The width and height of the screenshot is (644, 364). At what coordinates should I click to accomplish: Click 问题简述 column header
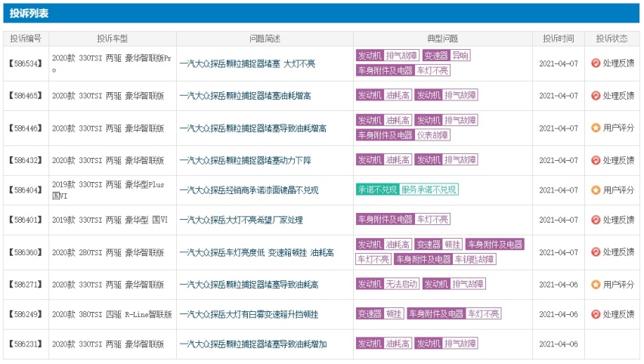[x=265, y=39]
